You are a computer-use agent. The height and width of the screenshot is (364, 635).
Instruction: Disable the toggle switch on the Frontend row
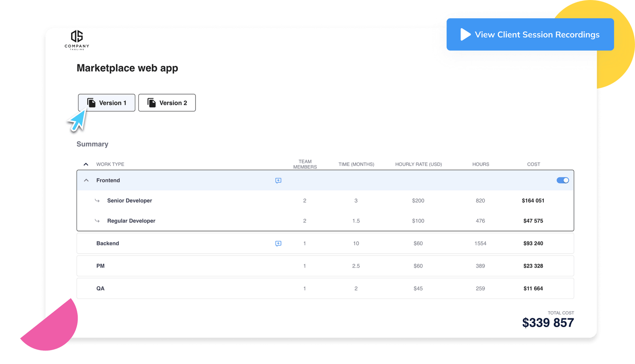[562, 180]
